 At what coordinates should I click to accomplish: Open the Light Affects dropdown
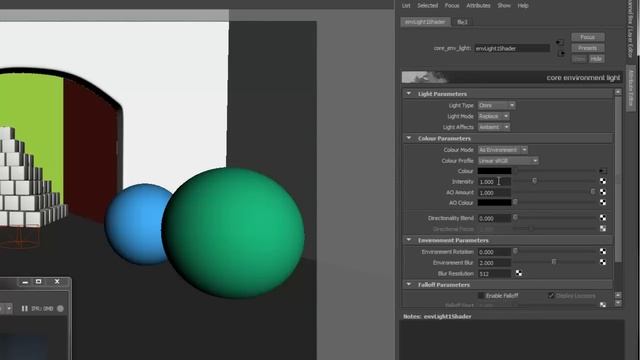494,127
